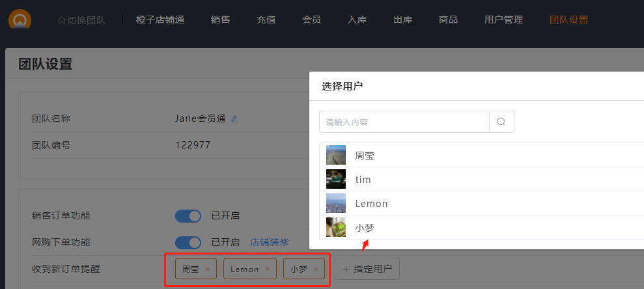Viewport: 644px width, 289px height.
Task: Toggle the 网购下单功能 switch
Action: click(188, 242)
